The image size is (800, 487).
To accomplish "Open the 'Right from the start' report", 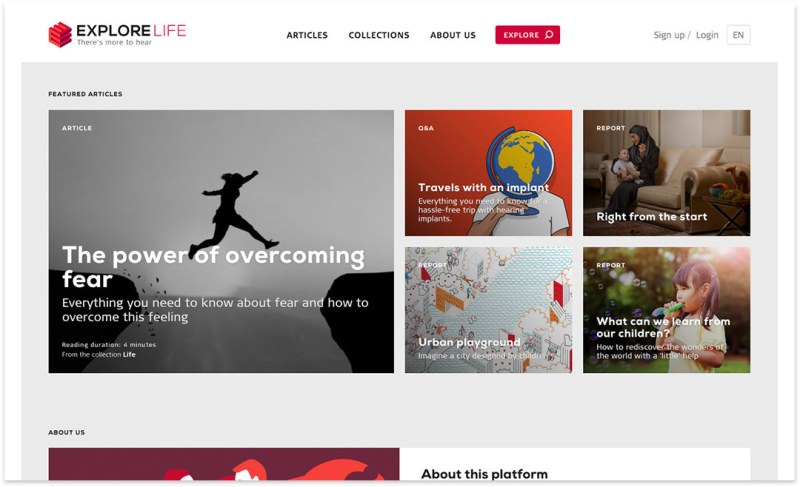I will 666,173.
